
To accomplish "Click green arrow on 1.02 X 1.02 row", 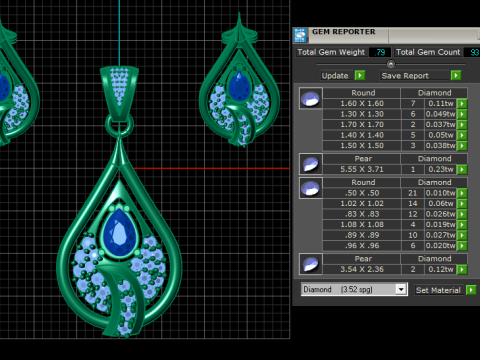I will tap(462, 204).
